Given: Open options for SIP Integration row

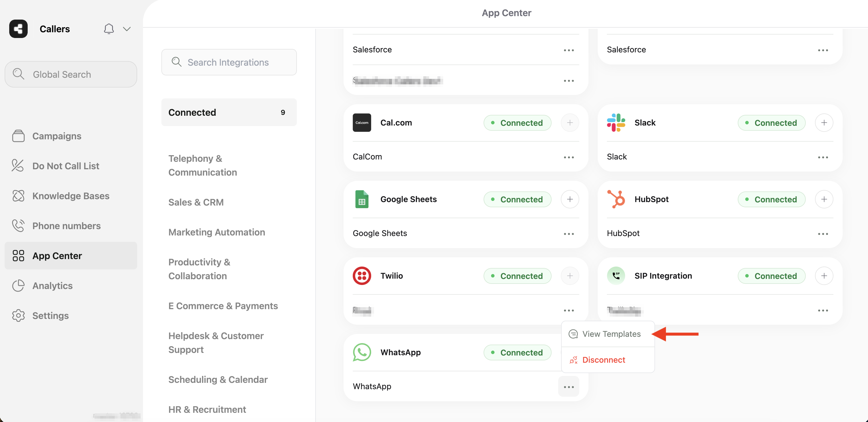Looking at the screenshot, I should pos(823,310).
